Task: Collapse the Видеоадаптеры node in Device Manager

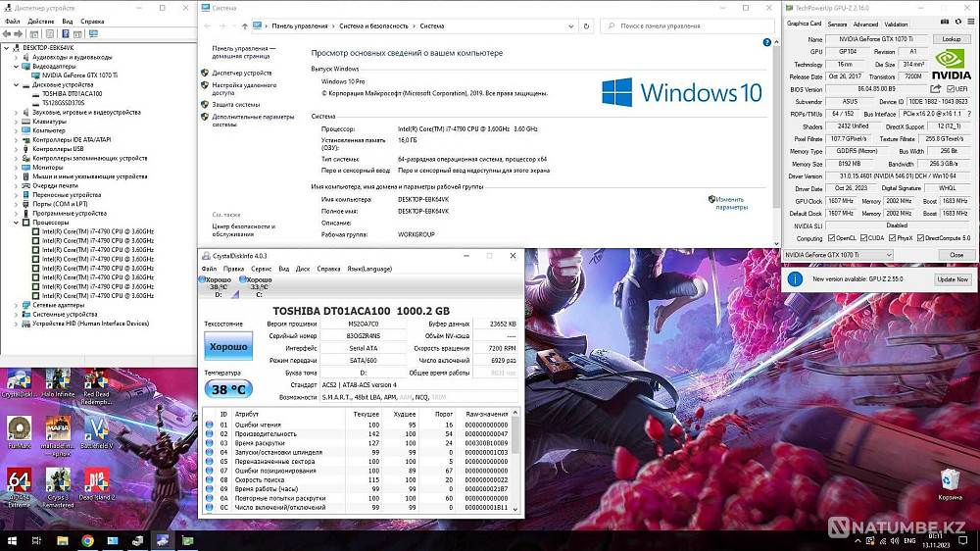Action: (17, 67)
